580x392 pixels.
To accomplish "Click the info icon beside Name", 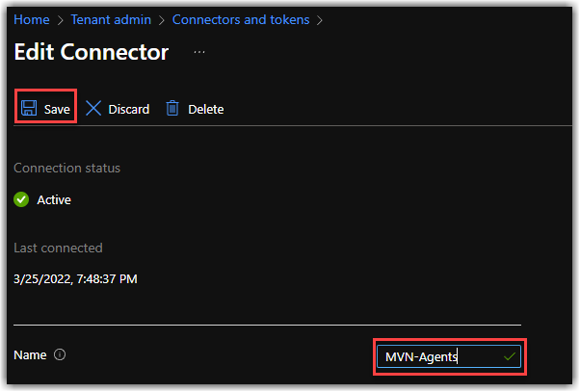I will [x=60, y=354].
